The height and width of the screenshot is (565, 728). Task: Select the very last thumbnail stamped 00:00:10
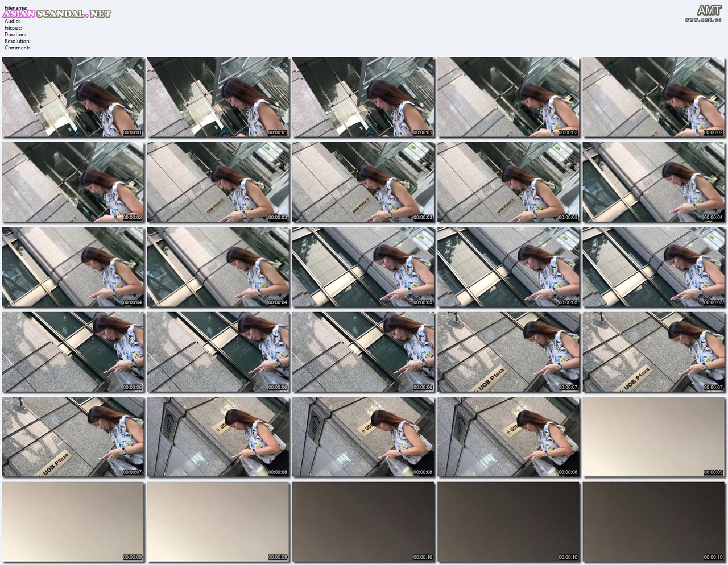point(653,522)
